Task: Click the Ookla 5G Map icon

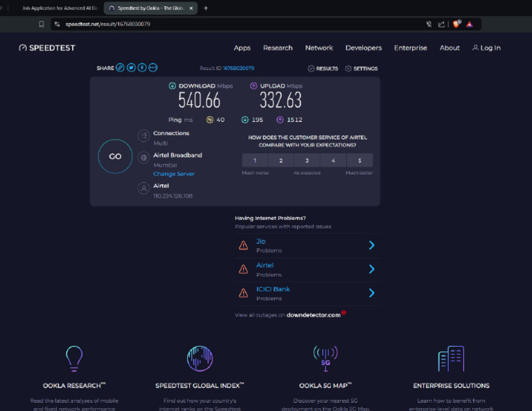Action: click(326, 358)
